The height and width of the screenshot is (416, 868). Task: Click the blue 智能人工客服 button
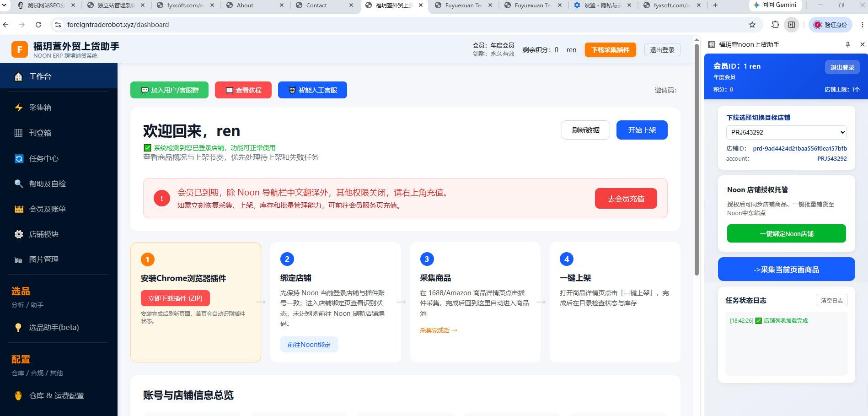[x=312, y=90]
